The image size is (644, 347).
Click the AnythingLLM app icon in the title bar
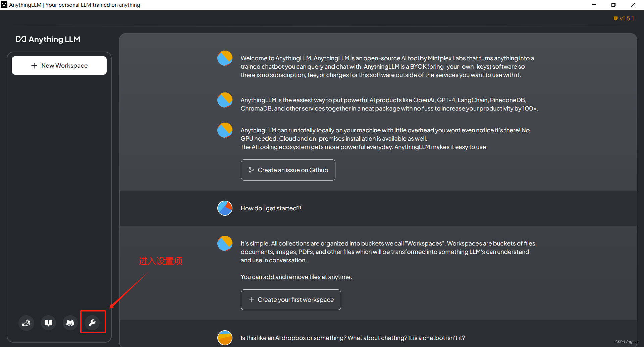click(4, 5)
